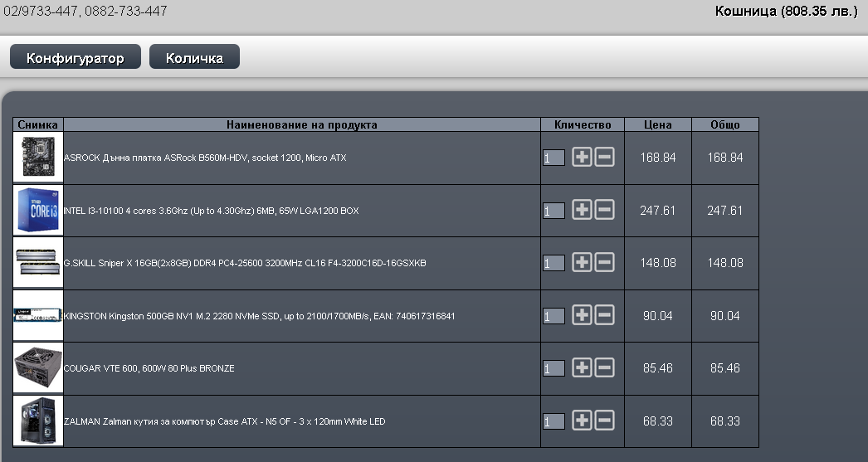The height and width of the screenshot is (462, 868).
Task: Click quantity field for G.SKILL Sniper X
Action: coord(553,263)
